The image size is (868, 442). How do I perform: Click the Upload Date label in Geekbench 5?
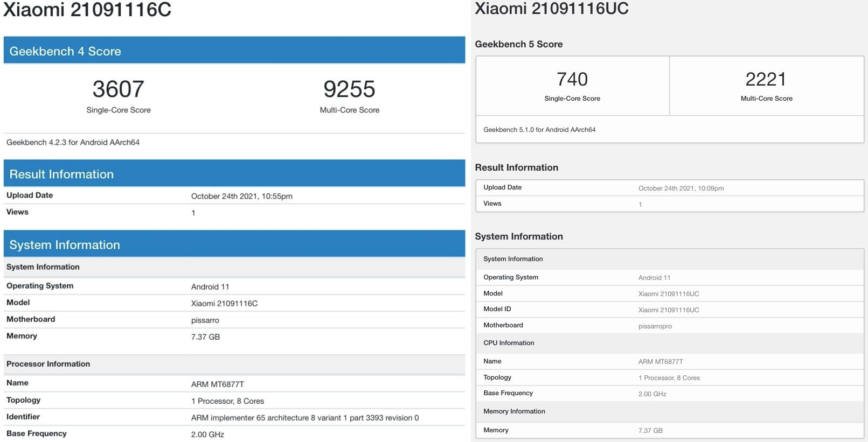[502, 187]
